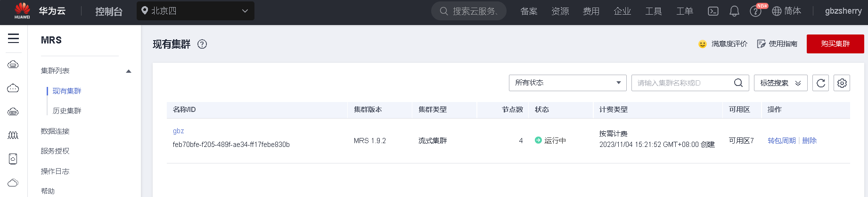Open the hamburger menu icon in sidebar
The image size is (868, 197).
tap(13, 39)
